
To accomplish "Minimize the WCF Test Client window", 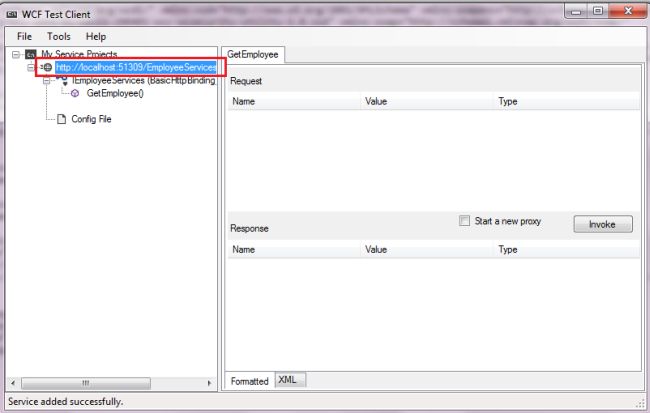I will click(576, 11).
